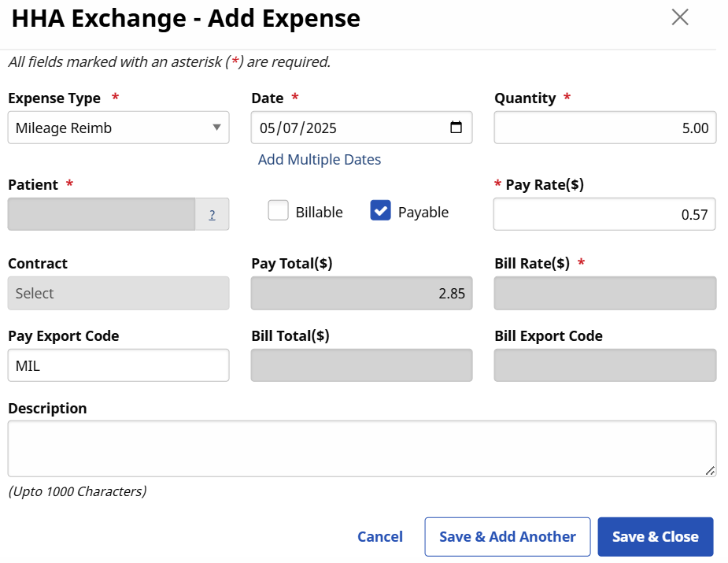Click into the Quantity input field
Viewport: 728px width, 563px height.
604,128
